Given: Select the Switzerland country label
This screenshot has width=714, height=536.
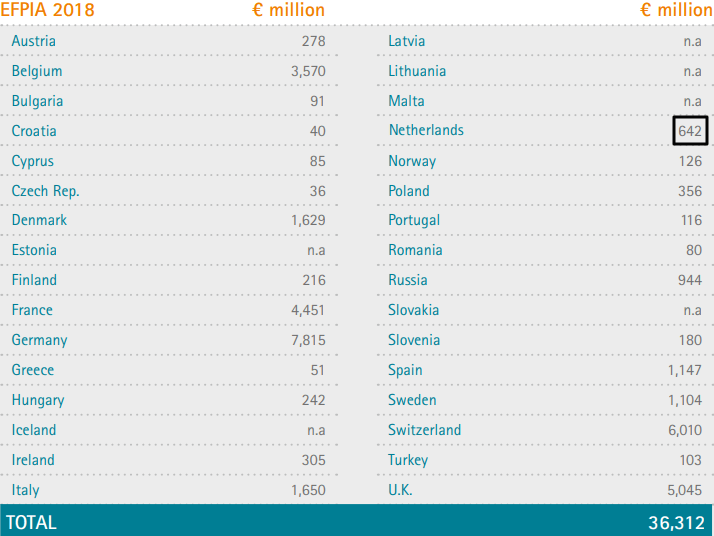Looking at the screenshot, I should pos(425,430).
